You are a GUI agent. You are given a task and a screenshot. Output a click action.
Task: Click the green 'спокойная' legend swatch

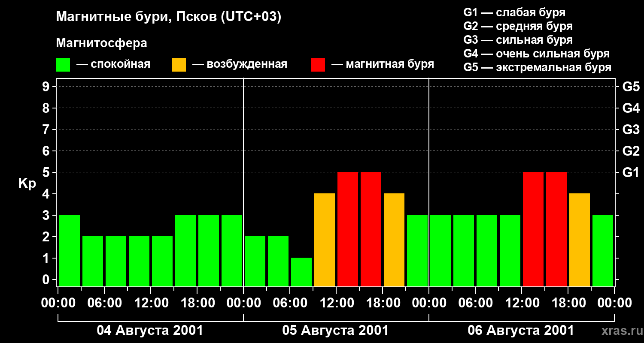coord(63,65)
